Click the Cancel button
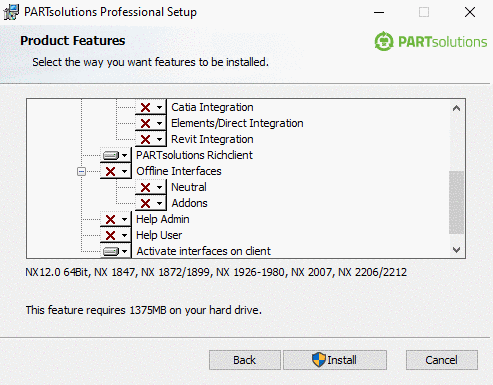This screenshot has width=493, height=385. 442,360
